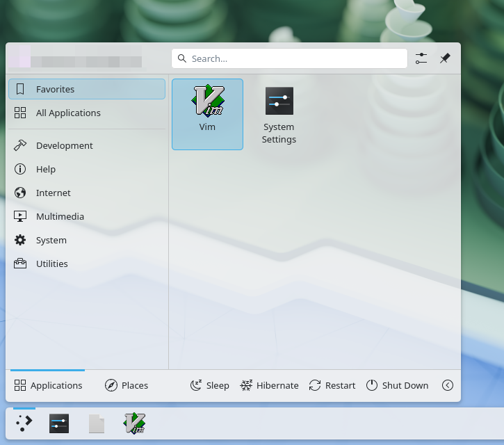This screenshot has width=504, height=445.
Task: Click the Shut Down button
Action: click(x=398, y=385)
